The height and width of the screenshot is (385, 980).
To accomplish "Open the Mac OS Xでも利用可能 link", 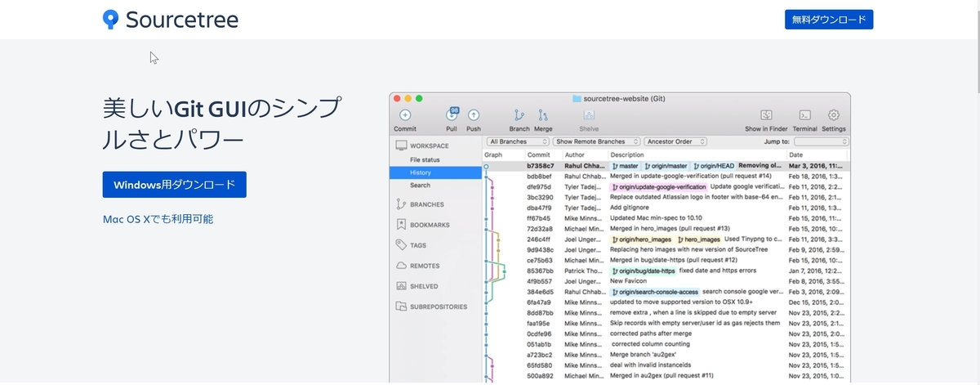I will (x=158, y=219).
